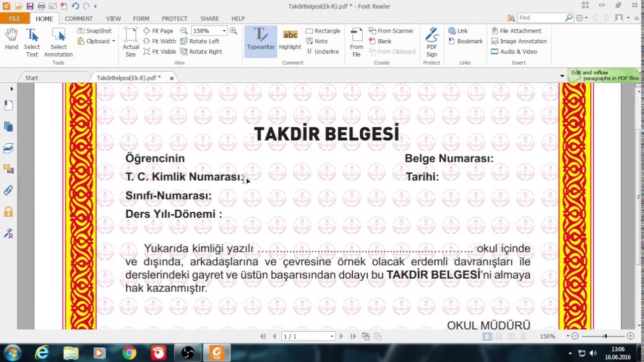
Task: Click the Save icon in quick access toolbar
Action: [30, 6]
